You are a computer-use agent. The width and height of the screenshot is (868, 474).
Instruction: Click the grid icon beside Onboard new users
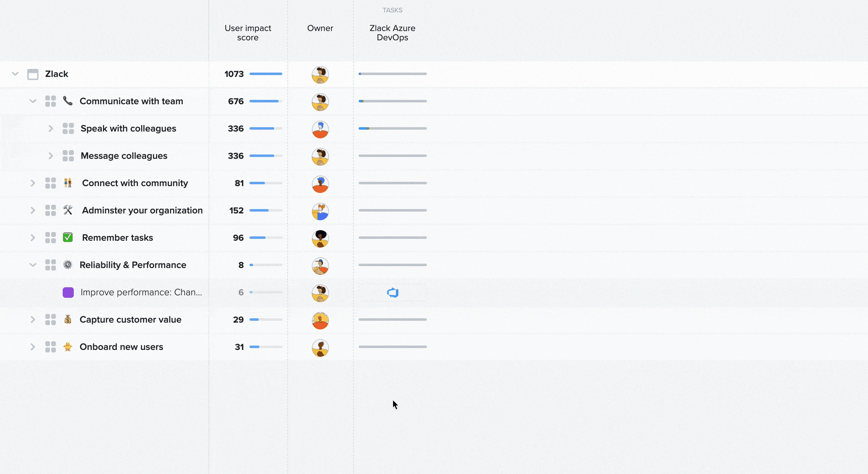pyautogui.click(x=51, y=347)
